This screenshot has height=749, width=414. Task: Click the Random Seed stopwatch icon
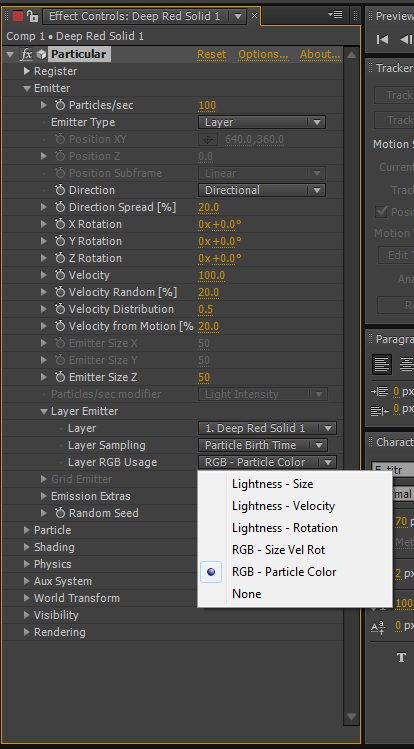pyautogui.click(x=60, y=513)
